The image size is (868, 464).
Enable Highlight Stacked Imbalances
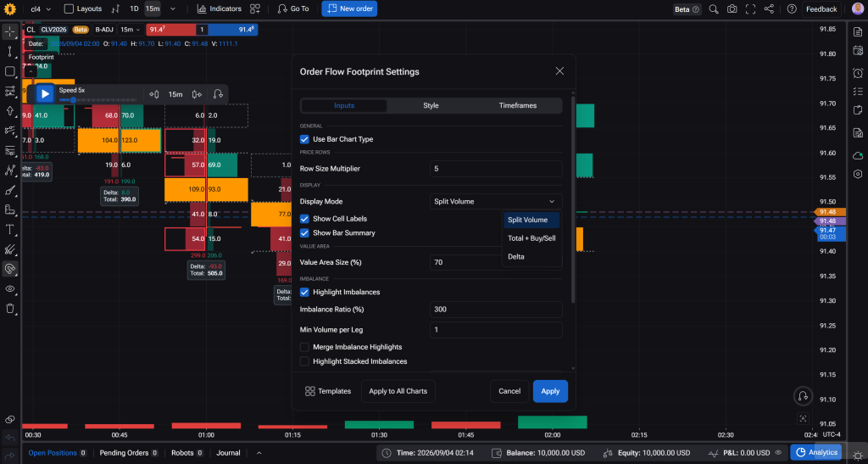[x=304, y=361]
